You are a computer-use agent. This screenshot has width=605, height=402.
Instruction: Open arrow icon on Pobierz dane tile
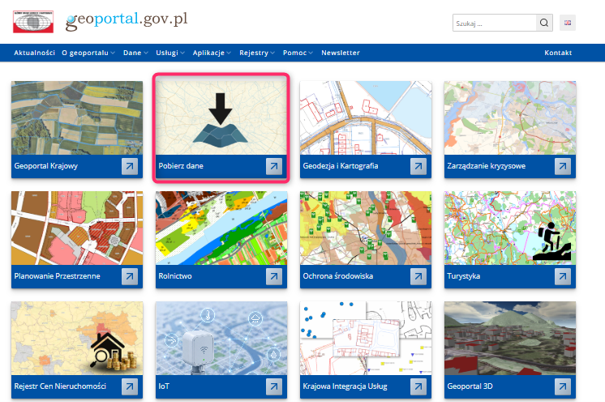tap(274, 166)
